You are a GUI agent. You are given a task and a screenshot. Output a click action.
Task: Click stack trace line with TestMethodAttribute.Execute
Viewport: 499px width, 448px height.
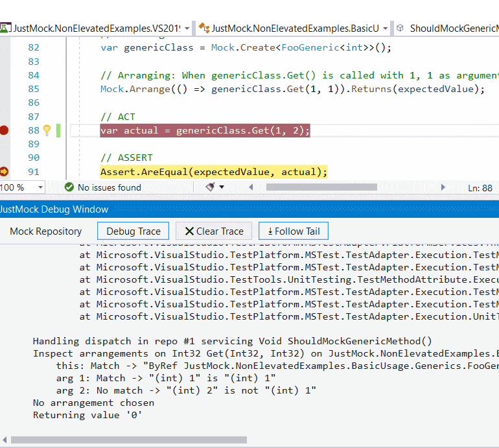(x=289, y=279)
